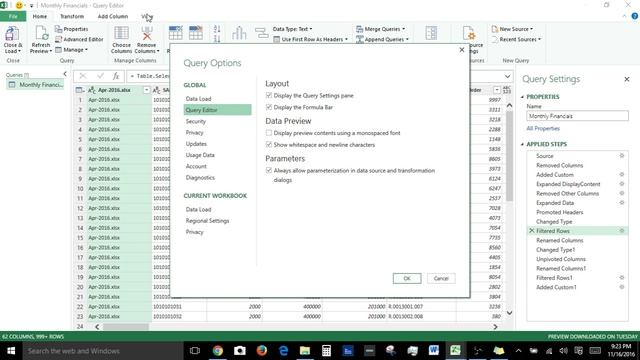Select the Changed Type1 step
This screenshot has width=640, height=360.
point(556,250)
